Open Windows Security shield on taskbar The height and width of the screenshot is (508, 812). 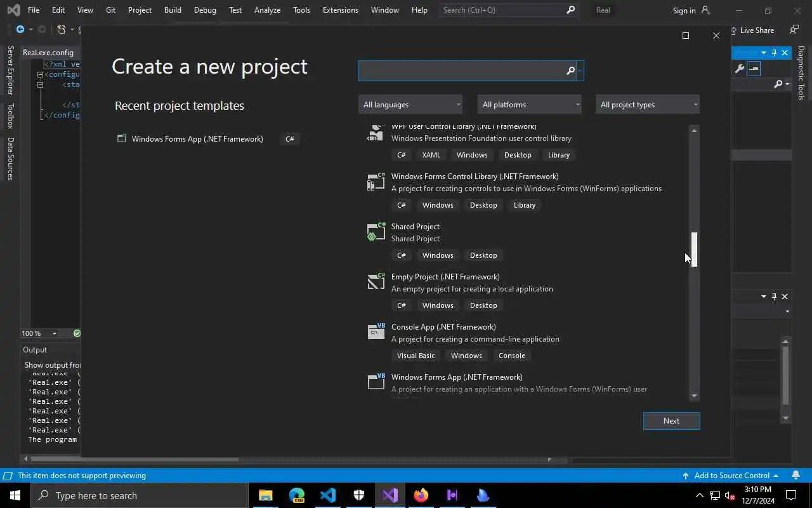point(358,495)
